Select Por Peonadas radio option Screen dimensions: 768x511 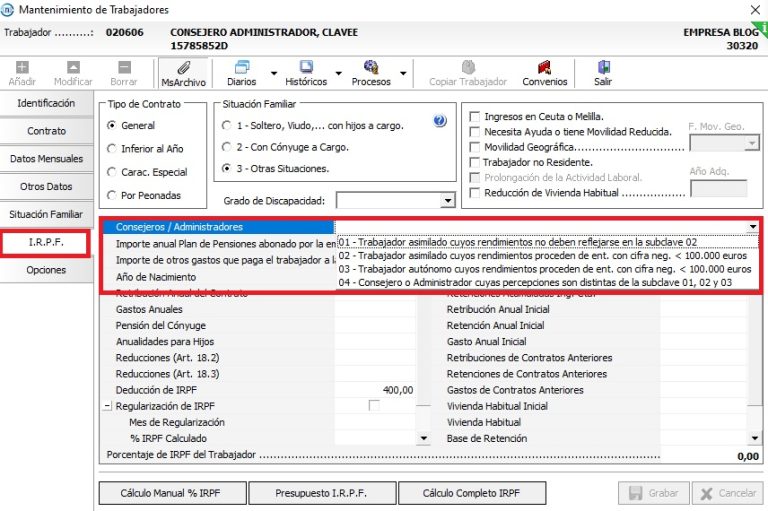[x=112, y=195]
